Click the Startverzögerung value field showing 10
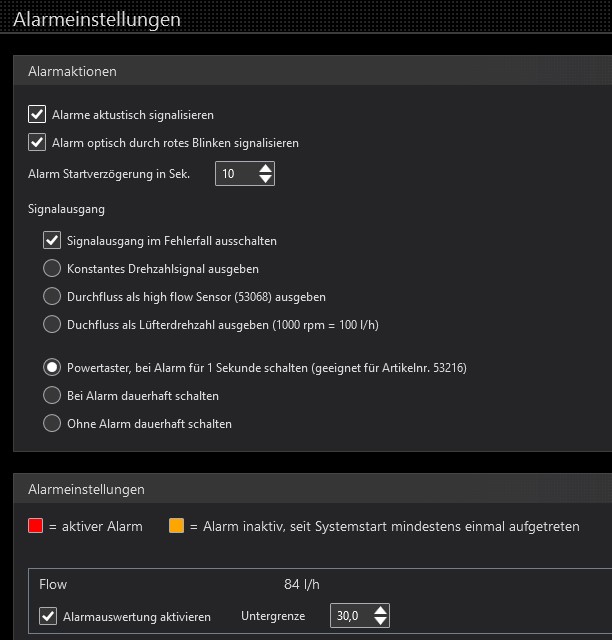This screenshot has height=640, width=612. click(x=234, y=174)
